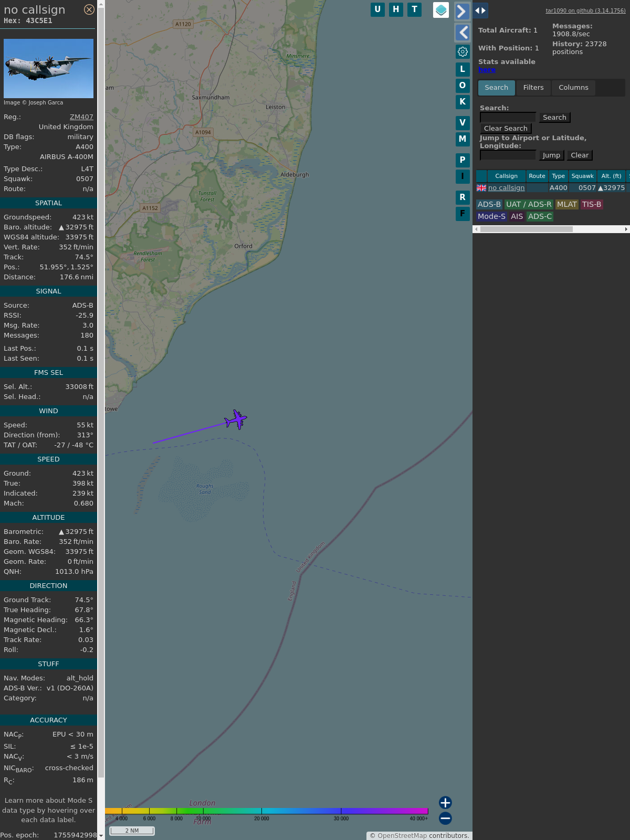The image size is (630, 840).
Task: Click the ADS-B legend label
Action: [x=489, y=205]
